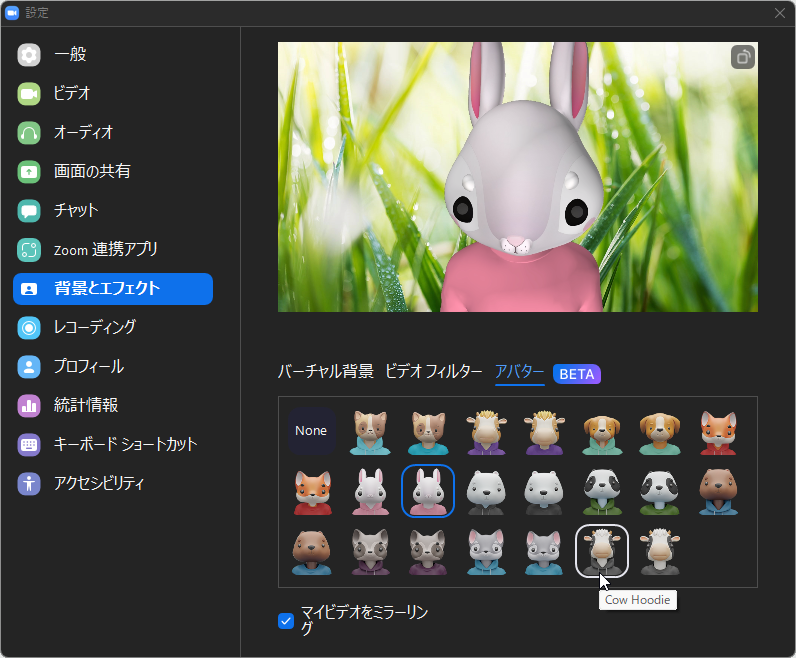
Task: Select the panda avatar in green hoodie
Action: 602,491
